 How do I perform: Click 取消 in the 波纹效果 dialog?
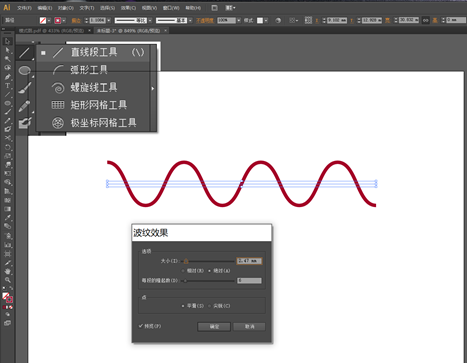pyautogui.click(x=249, y=327)
